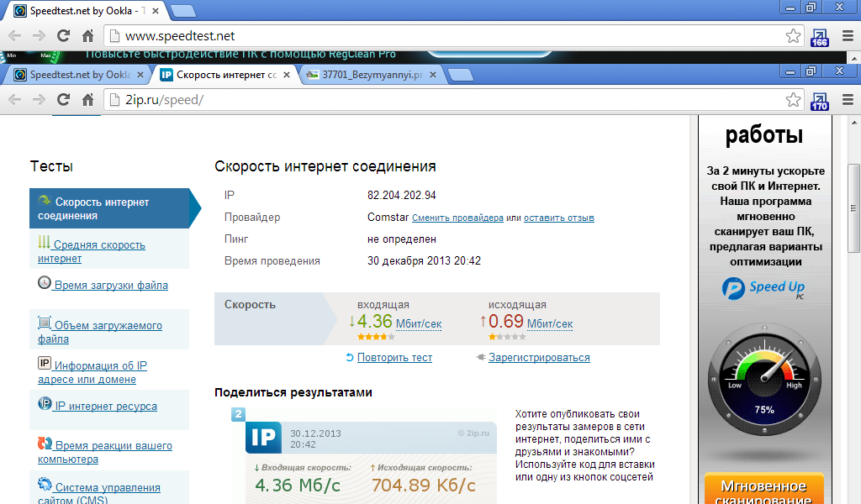Click the 2ip IP logo in results widget
The height and width of the screenshot is (504, 861).
coord(263,437)
